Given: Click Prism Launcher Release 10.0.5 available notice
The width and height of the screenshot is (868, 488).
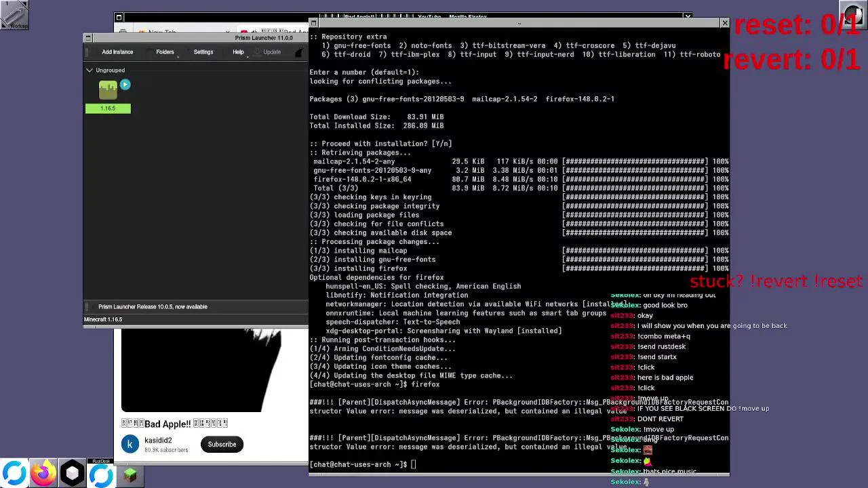Looking at the screenshot, I should tap(153, 307).
